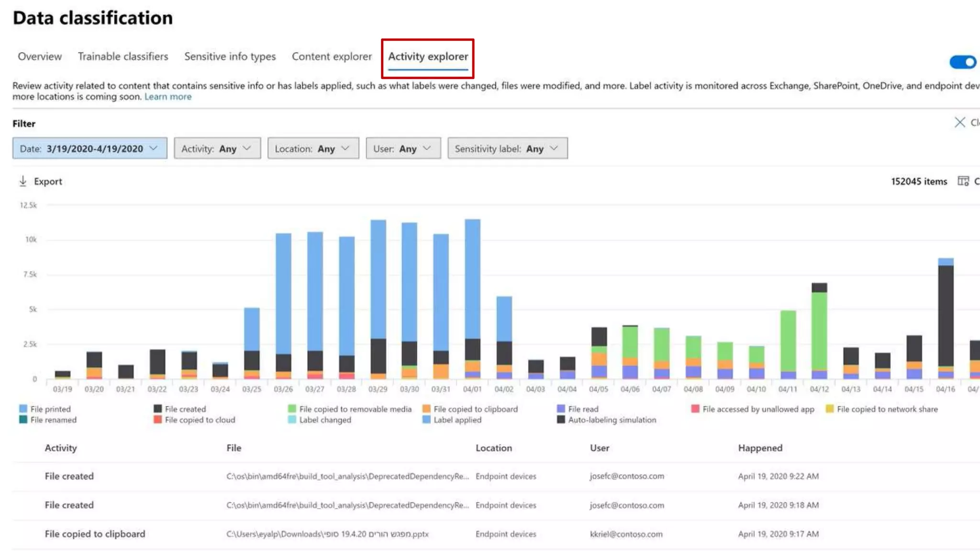Click the Export button text
The width and height of the screenshot is (980, 551).
[x=48, y=181]
